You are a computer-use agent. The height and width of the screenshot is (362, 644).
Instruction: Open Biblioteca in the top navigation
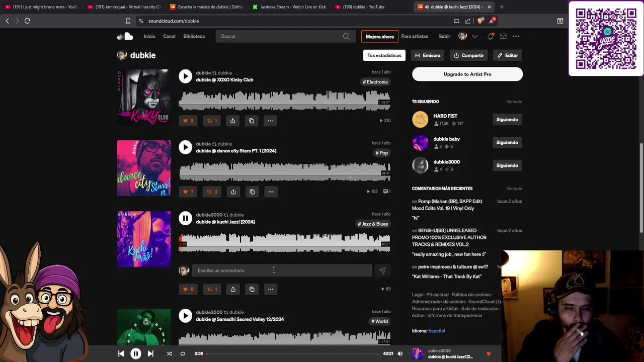[194, 36]
